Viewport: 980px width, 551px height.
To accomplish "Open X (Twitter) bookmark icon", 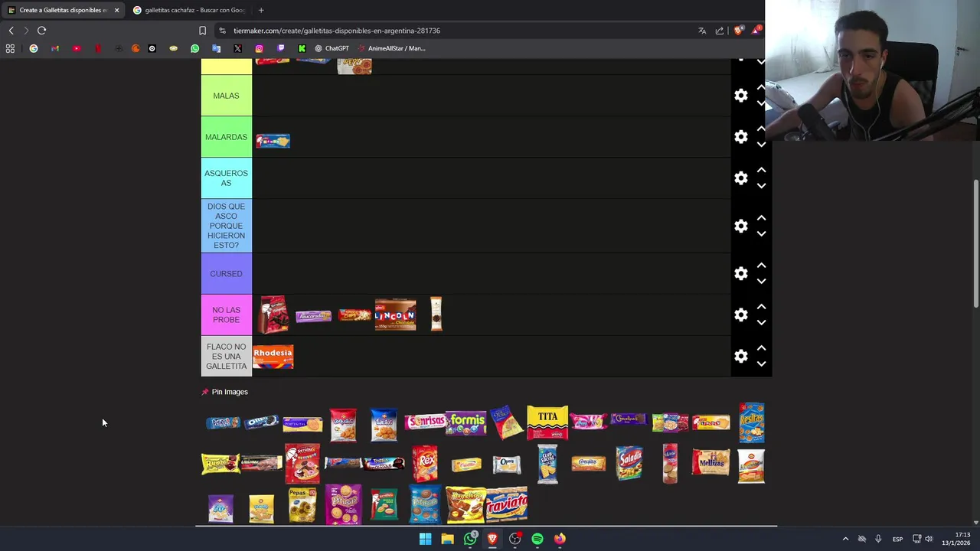I will (x=237, y=48).
